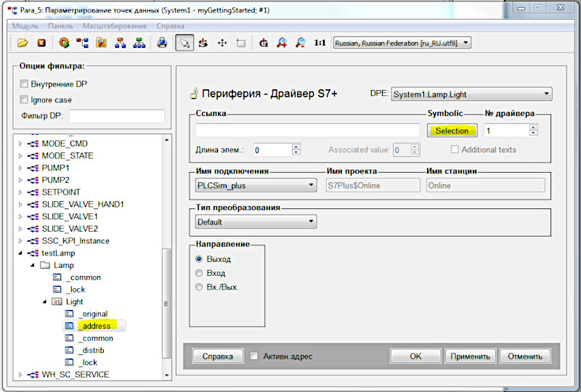Click the rotate tool with exclamation mark
Viewport: 581px width, 392px height.
pyautogui.click(x=203, y=43)
